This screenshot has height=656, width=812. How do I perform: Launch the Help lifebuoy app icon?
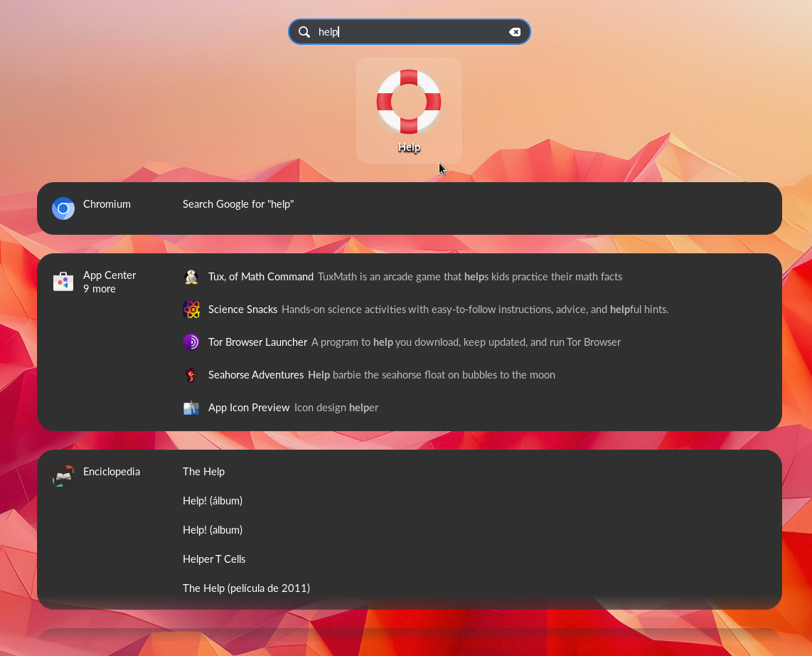click(409, 102)
